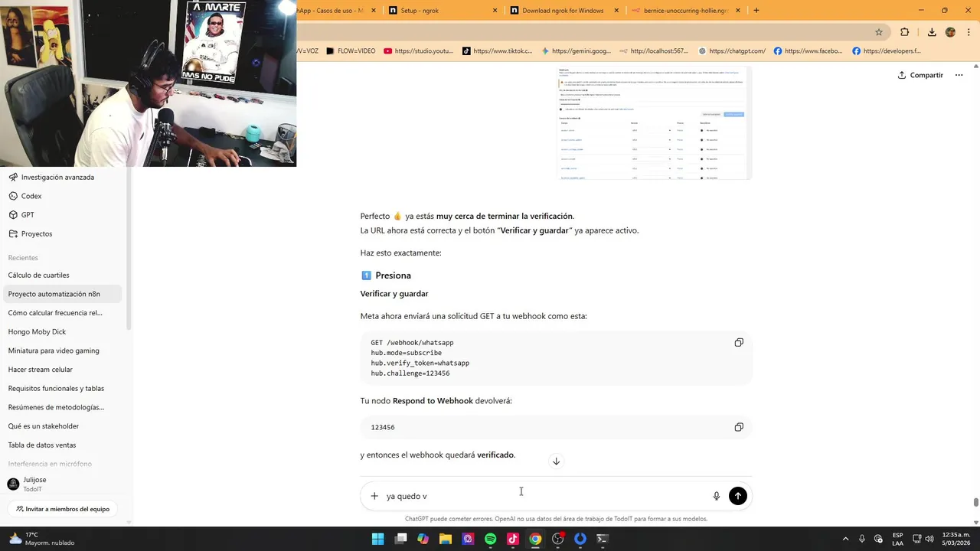This screenshot has width=980, height=551.
Task: Open the attached screenshot thumbnail in chat
Action: coord(655,122)
